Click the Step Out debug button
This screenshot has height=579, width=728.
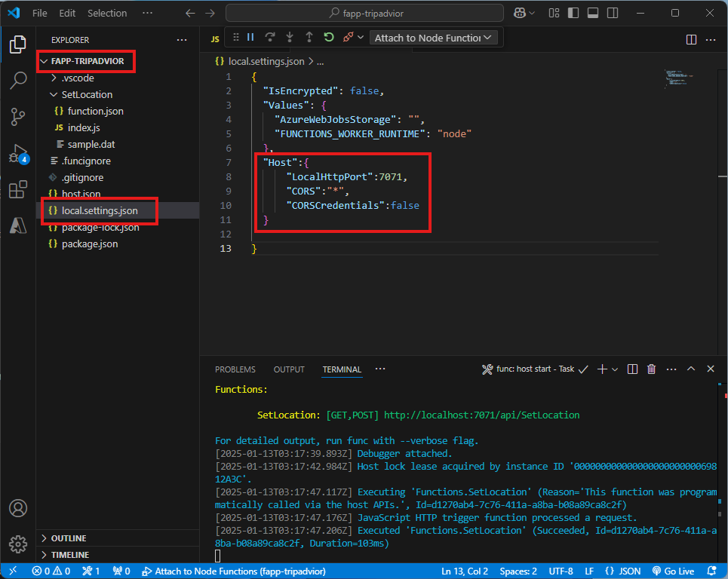pyautogui.click(x=309, y=37)
